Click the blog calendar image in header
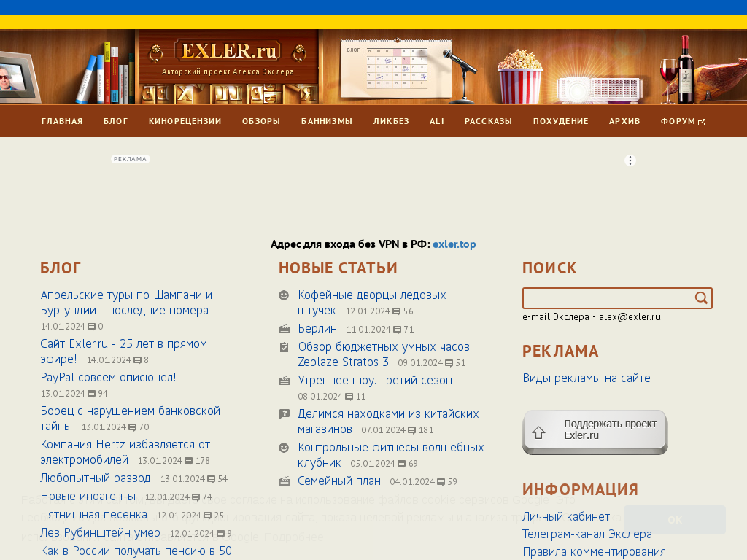Viewport: 747px width, 560px height. click(396, 69)
